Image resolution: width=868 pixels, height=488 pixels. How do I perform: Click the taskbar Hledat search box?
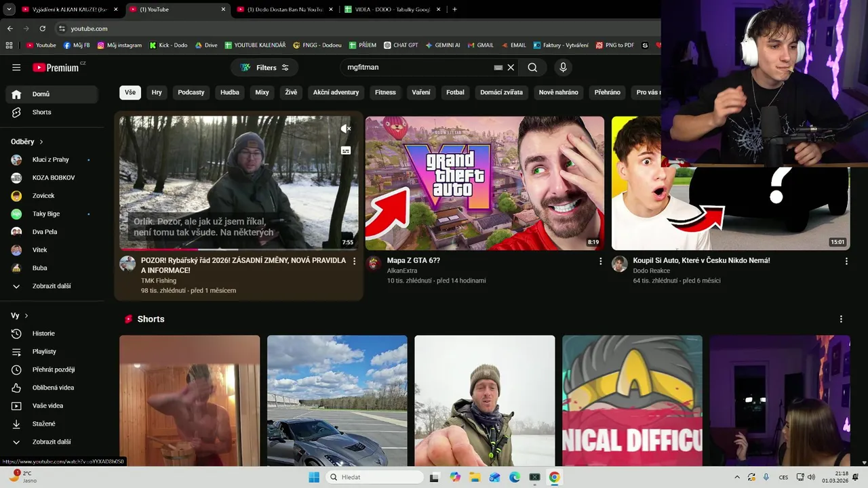[x=374, y=477]
